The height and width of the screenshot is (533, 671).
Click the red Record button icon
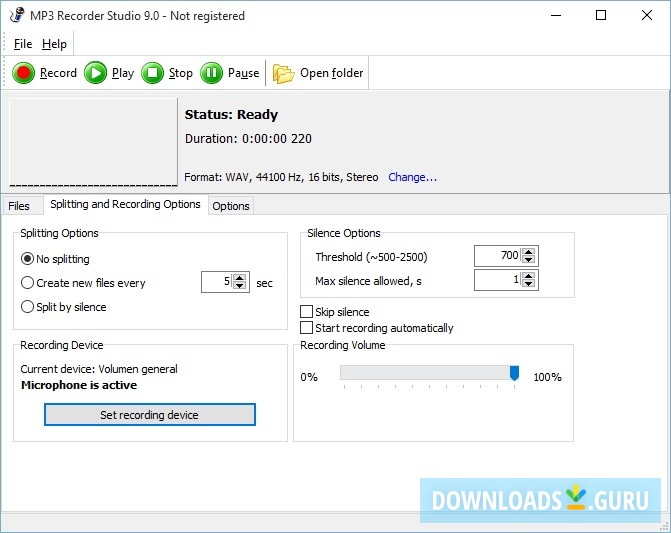(x=23, y=73)
